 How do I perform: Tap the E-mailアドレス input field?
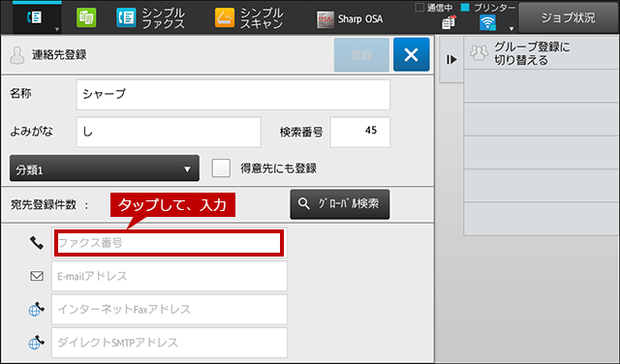coord(170,276)
